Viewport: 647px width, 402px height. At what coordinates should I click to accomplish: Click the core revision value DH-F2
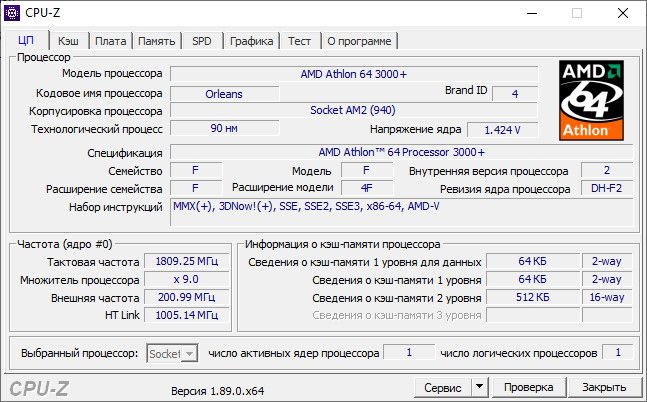pyautogui.click(x=607, y=188)
